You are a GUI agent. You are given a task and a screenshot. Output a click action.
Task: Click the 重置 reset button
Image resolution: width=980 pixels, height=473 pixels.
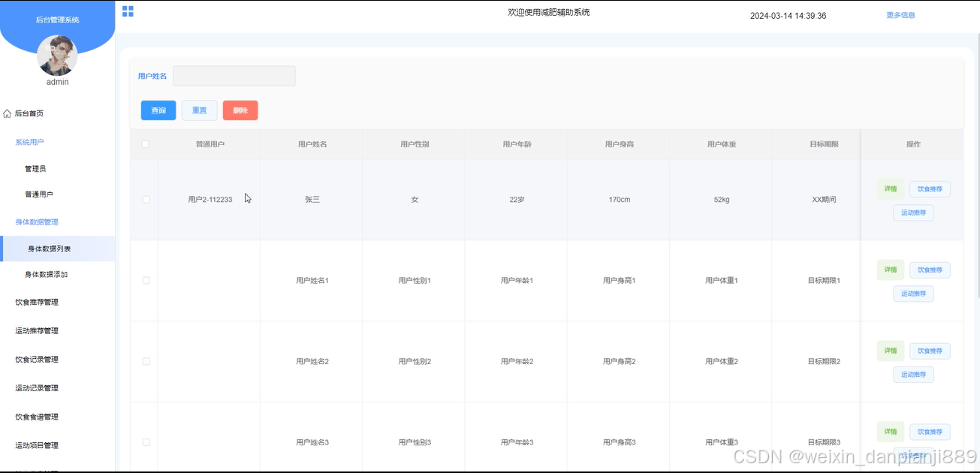click(x=200, y=110)
